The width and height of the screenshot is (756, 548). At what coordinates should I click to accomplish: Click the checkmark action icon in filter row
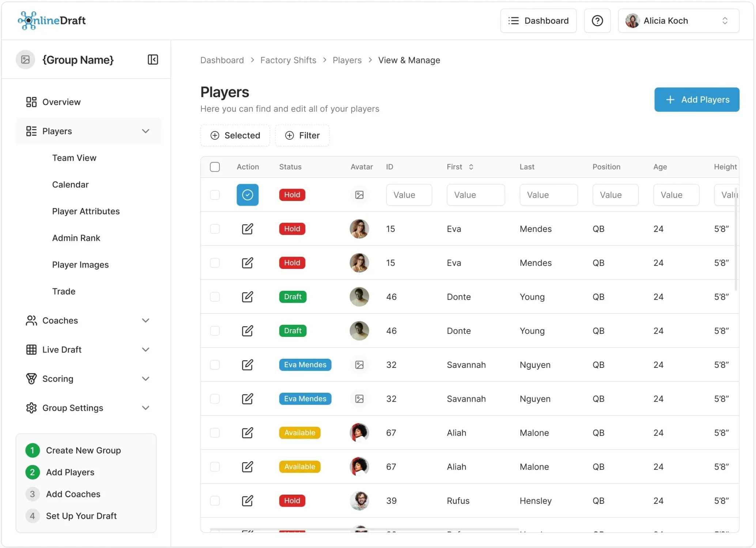point(247,195)
